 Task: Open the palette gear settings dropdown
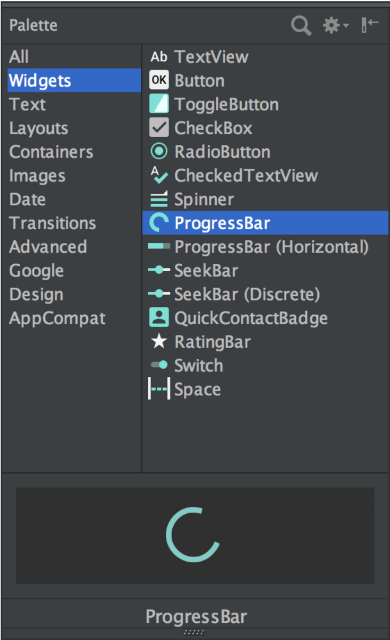(x=335, y=25)
